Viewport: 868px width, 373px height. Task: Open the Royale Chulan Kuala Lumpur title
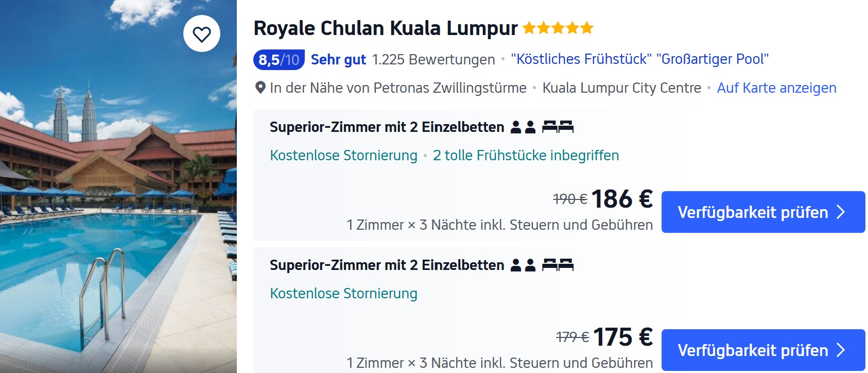(x=386, y=28)
